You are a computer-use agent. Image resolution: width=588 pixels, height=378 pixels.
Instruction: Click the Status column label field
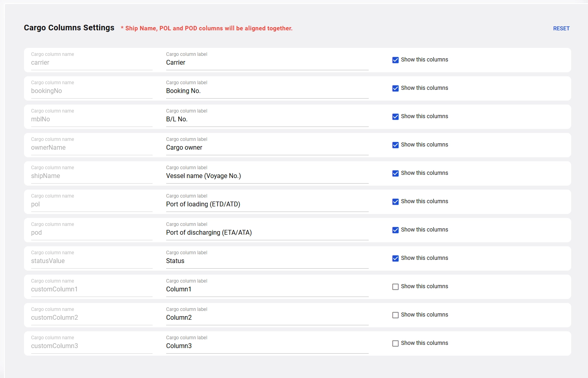tap(267, 261)
